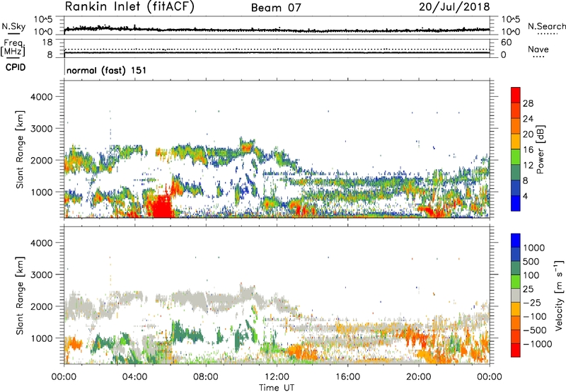
Task: Click the 'Freq. [MHz]' label
Action: pos(13,47)
